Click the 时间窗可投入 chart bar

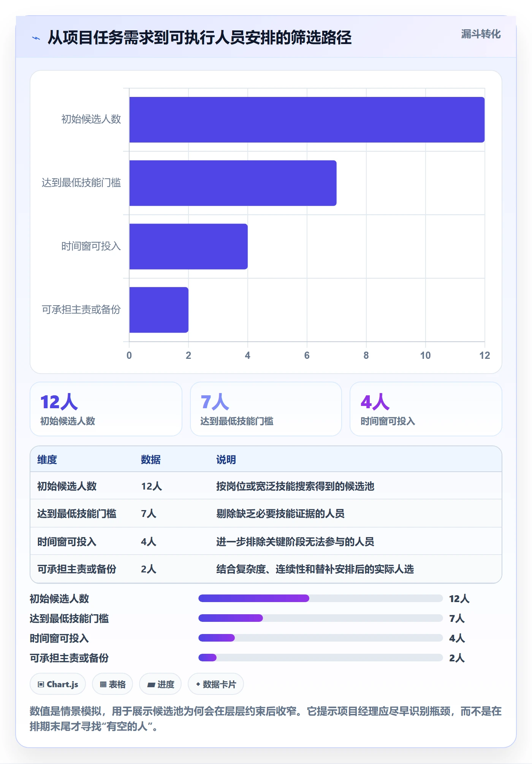(x=188, y=247)
